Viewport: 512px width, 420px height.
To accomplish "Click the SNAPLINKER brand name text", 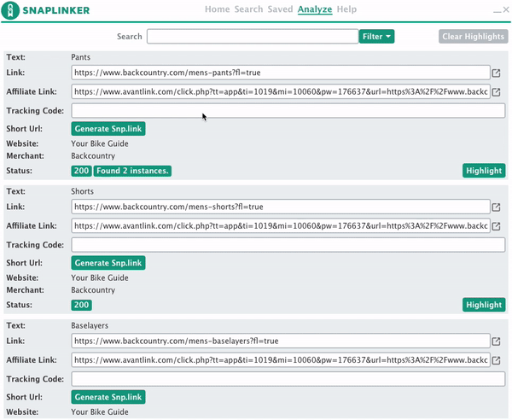I will coord(55,10).
